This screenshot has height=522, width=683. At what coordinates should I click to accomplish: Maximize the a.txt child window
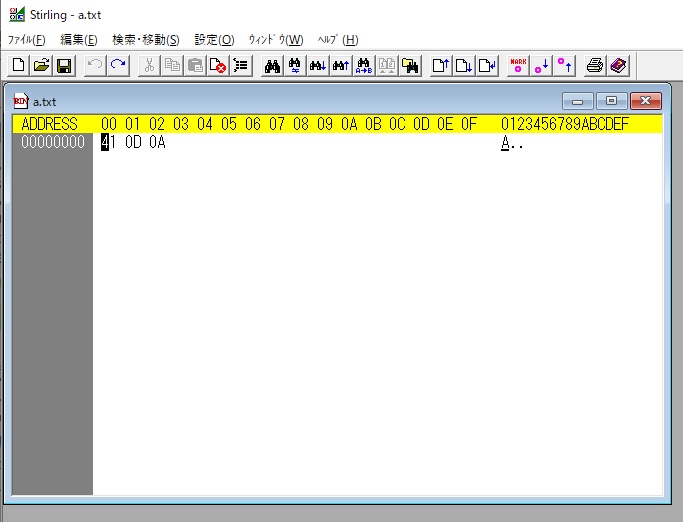click(611, 101)
